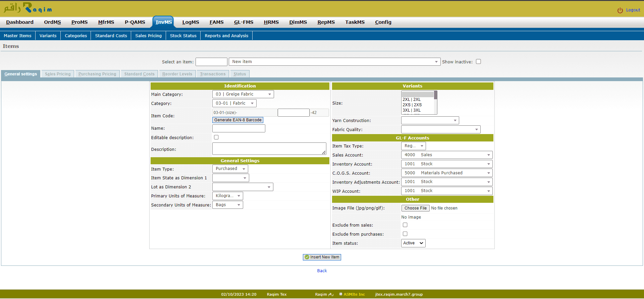Go to Master Items submenu
644x299 pixels.
point(17,36)
